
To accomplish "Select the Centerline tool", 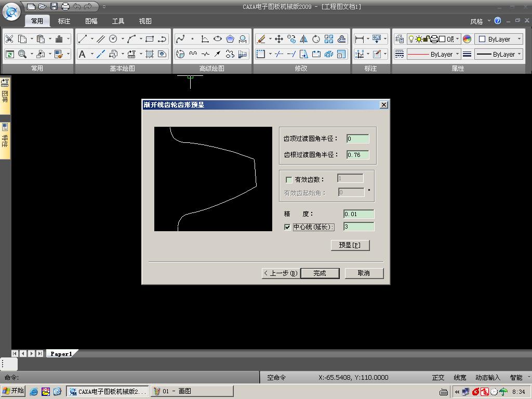I will click(100, 54).
